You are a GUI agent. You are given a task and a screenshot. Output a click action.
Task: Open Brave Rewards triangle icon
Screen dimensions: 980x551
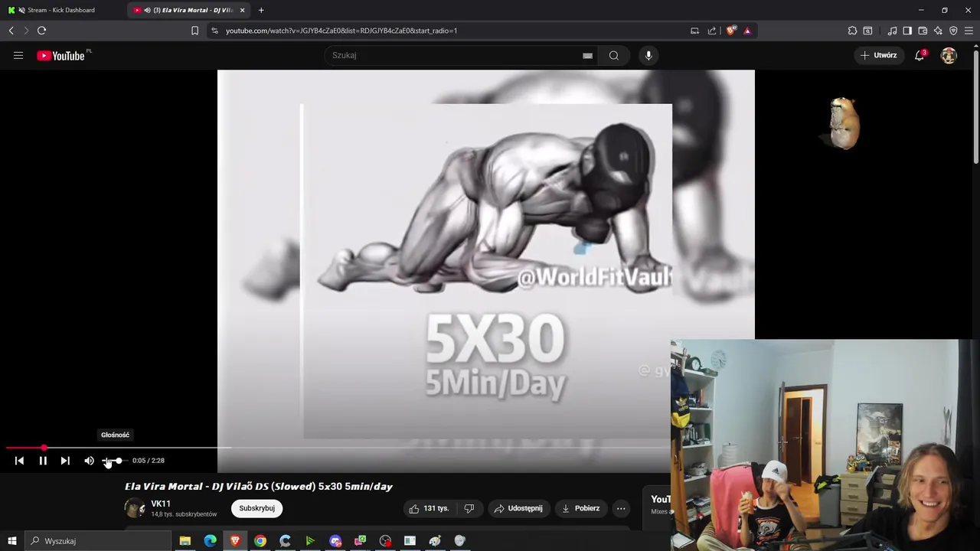tap(747, 31)
